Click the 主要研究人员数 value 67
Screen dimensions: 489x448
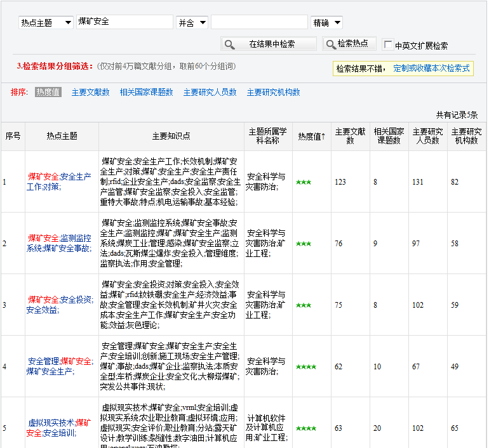pyautogui.click(x=416, y=366)
